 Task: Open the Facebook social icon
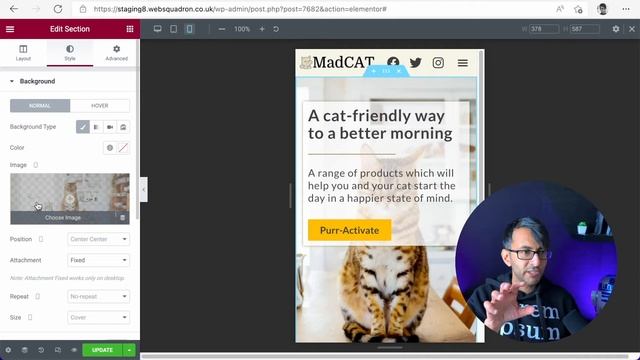point(393,62)
